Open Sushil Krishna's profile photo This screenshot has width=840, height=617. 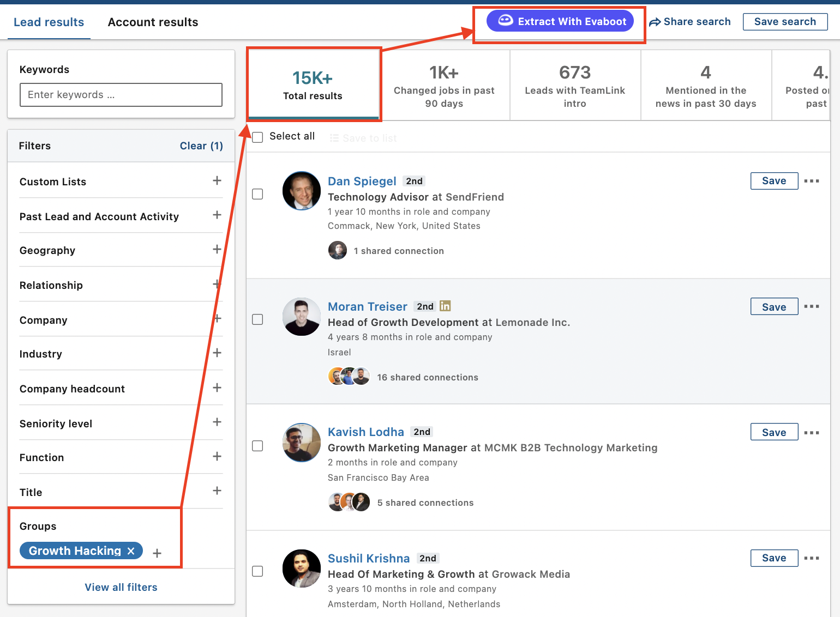click(302, 568)
